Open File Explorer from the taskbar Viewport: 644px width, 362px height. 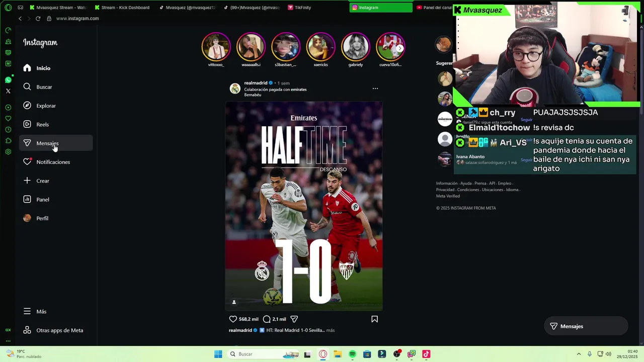click(x=338, y=354)
